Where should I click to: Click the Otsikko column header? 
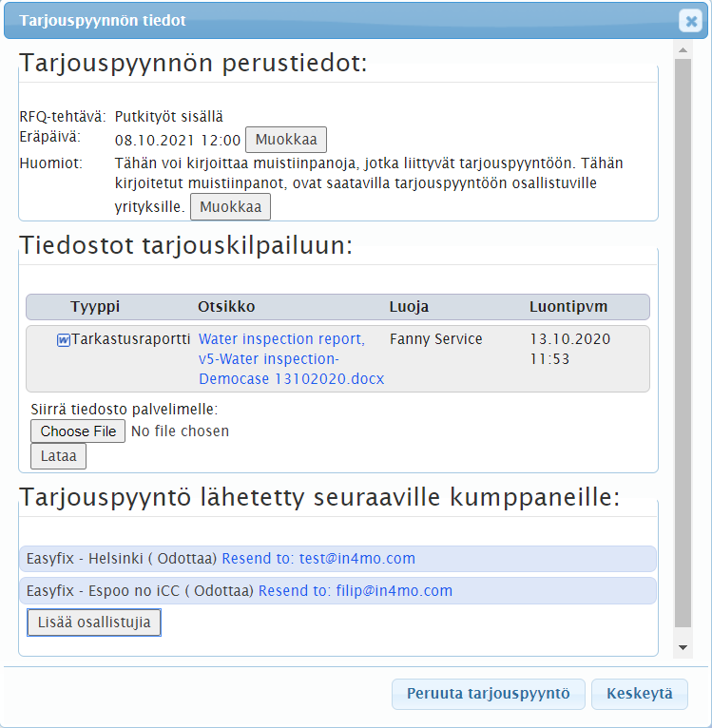(x=226, y=307)
